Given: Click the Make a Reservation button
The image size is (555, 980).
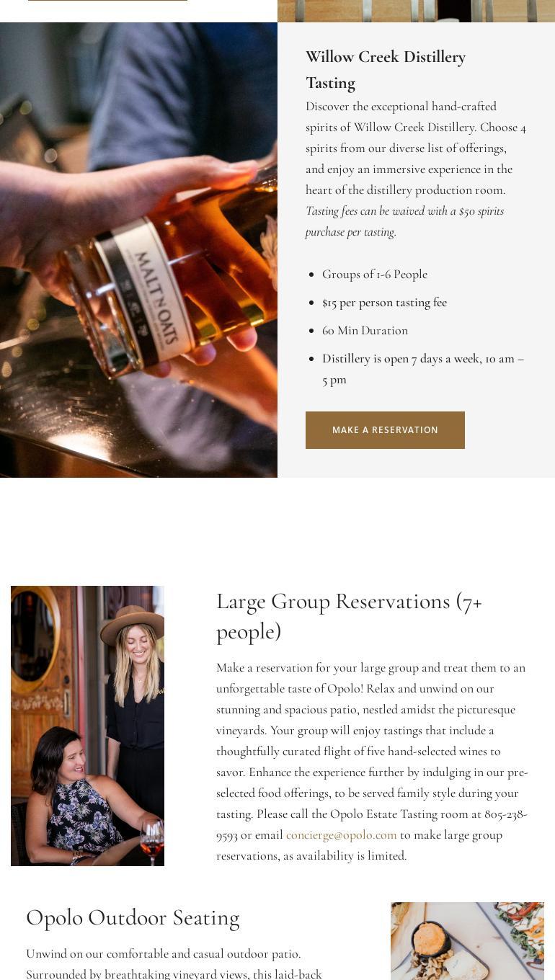Looking at the screenshot, I should [x=385, y=430].
